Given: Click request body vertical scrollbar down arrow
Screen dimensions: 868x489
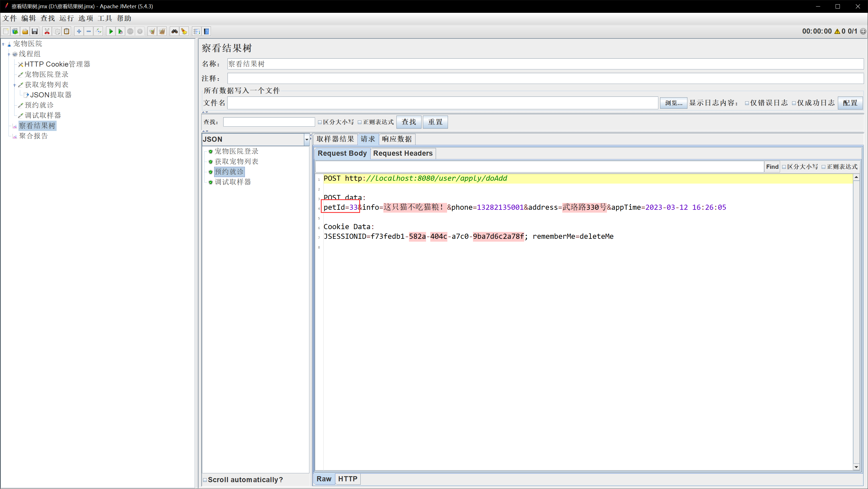Looking at the screenshot, I should tap(856, 467).
